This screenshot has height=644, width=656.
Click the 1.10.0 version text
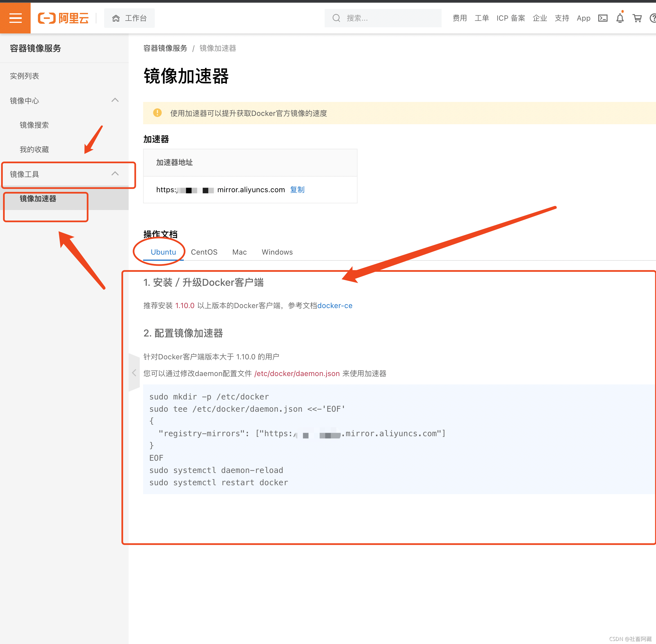pos(185,306)
